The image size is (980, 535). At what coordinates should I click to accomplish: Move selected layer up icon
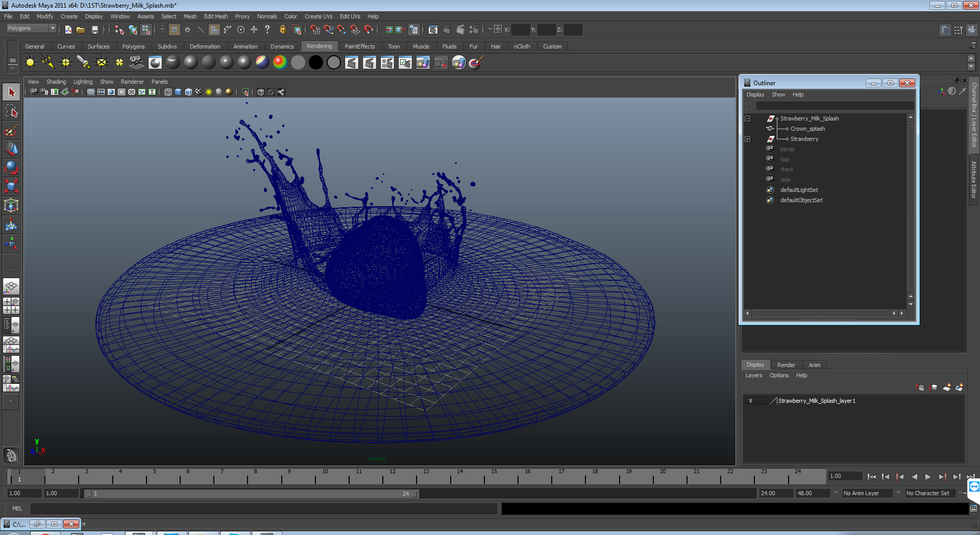pos(921,387)
